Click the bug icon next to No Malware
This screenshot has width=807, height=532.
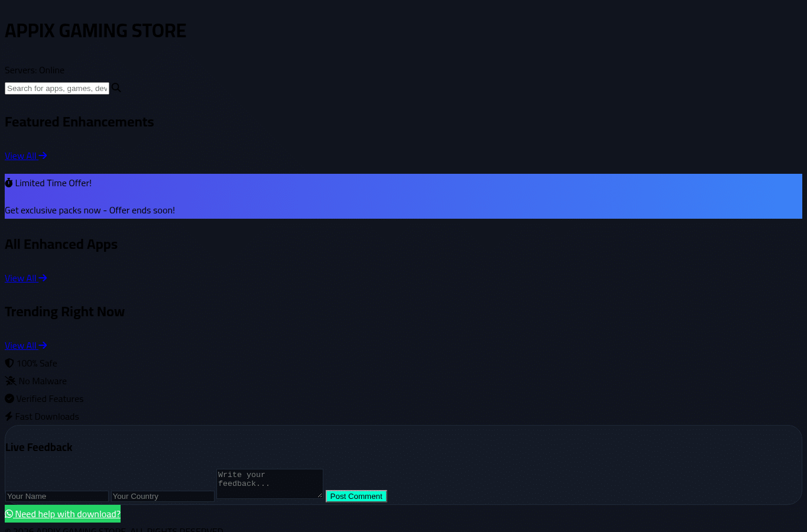tap(11, 381)
